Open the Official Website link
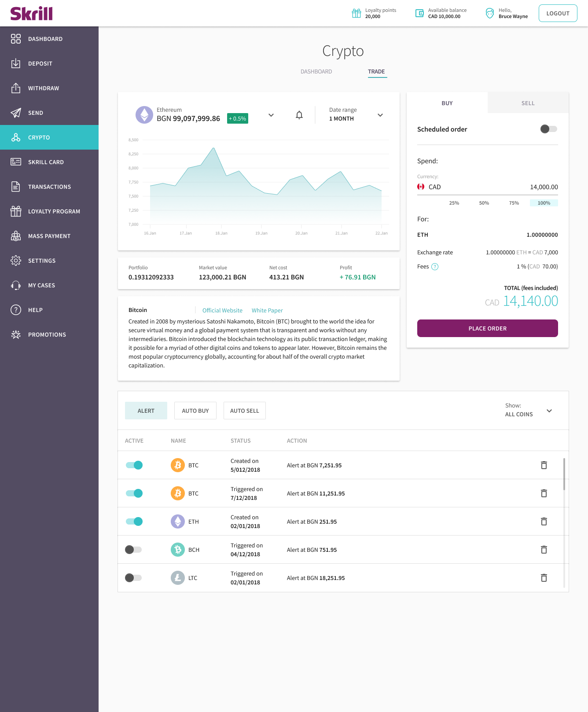This screenshot has height=712, width=588. 222,311
